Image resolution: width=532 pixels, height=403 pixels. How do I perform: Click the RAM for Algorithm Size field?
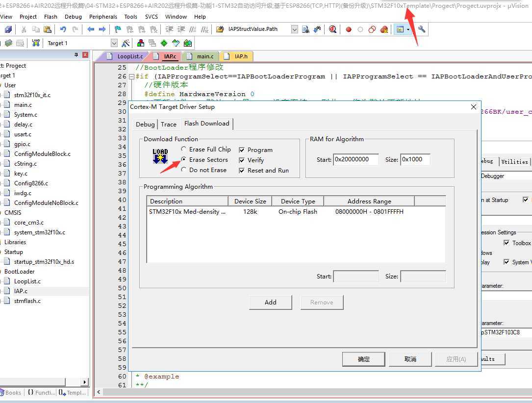(415, 159)
